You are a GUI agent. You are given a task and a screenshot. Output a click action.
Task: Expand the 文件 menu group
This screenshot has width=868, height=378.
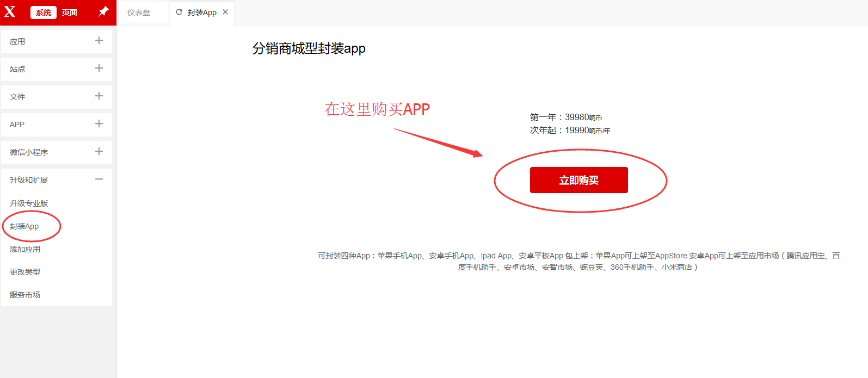99,96
